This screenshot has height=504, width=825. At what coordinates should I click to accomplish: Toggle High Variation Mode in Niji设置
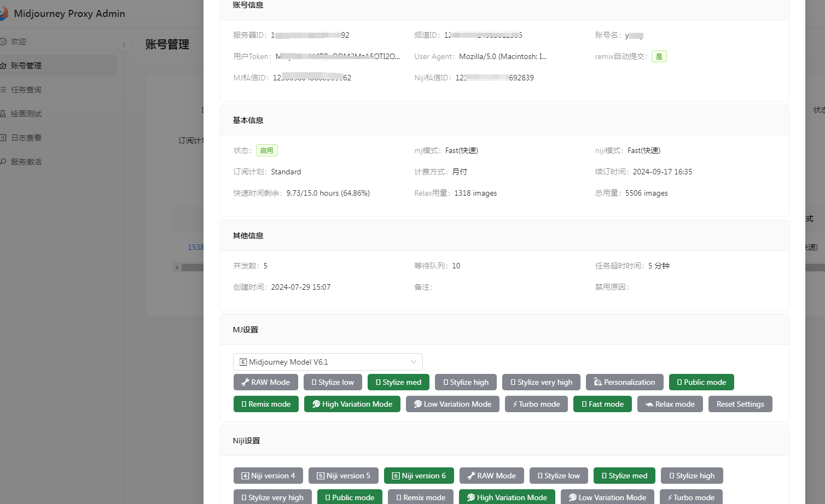tap(507, 497)
